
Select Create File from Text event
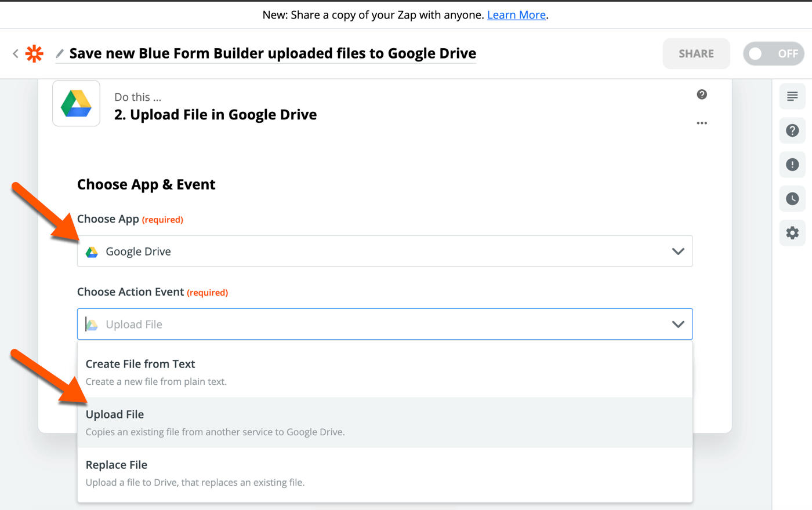pos(232,371)
